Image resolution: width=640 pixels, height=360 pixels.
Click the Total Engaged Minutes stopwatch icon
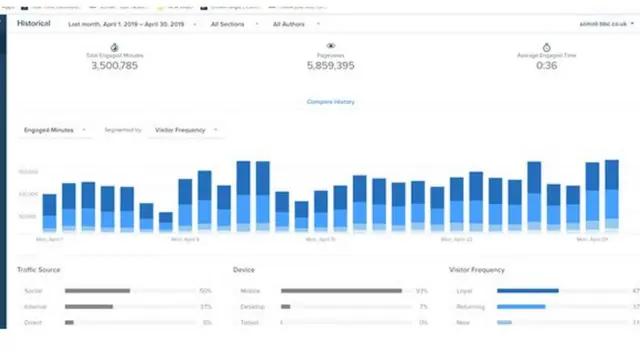114,47
